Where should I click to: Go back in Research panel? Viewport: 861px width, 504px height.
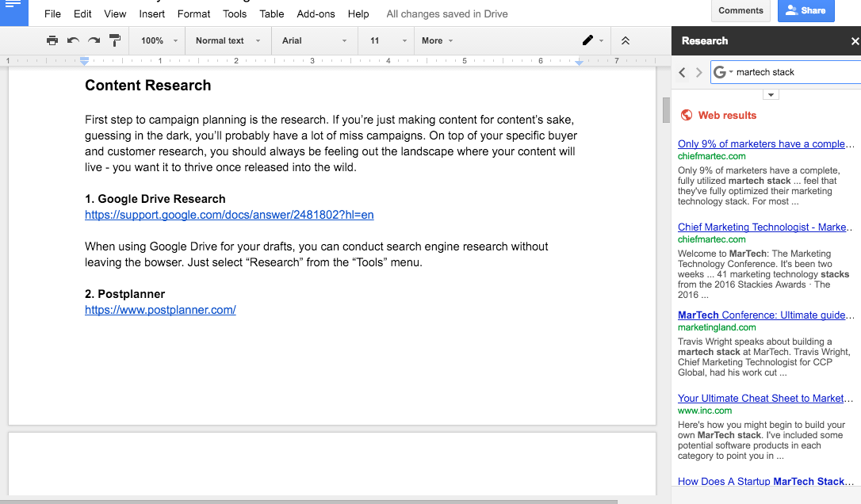click(x=682, y=72)
